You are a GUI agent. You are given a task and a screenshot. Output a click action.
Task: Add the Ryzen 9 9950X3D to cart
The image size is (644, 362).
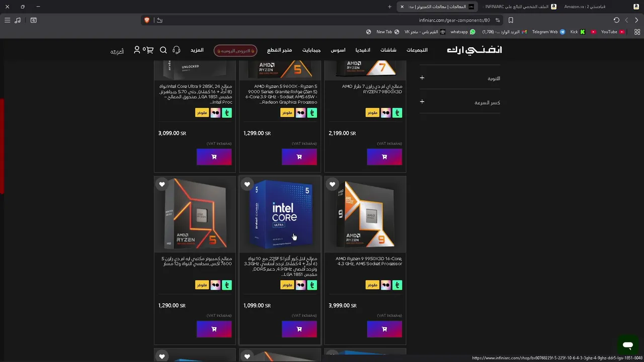(x=384, y=329)
